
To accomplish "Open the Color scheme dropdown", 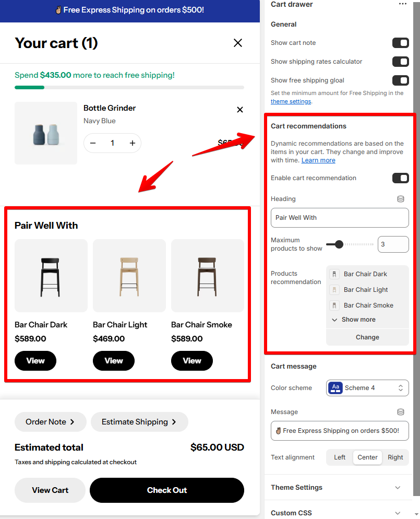I will pyautogui.click(x=367, y=388).
